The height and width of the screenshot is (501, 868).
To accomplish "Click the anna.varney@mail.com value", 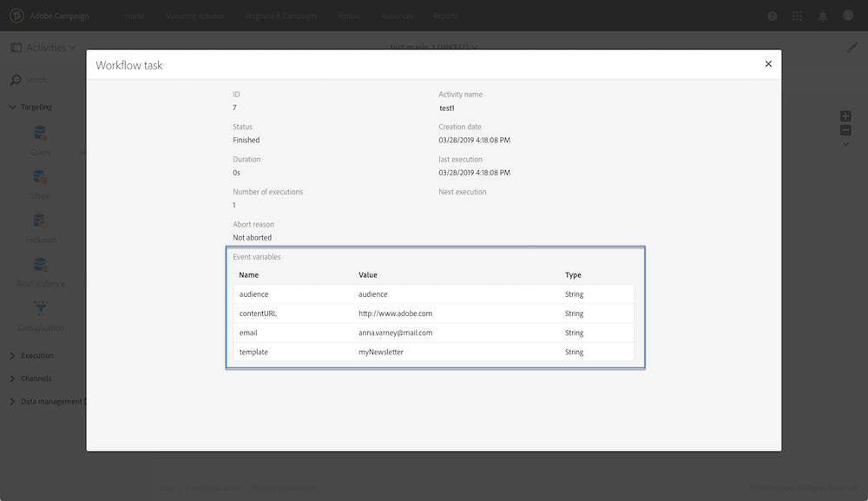I will (x=395, y=333).
